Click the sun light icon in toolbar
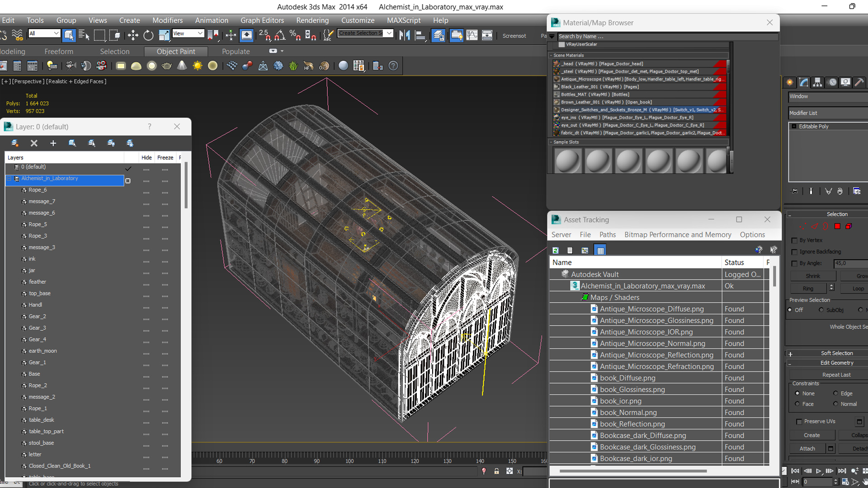Viewport: 868px width, 488px height. 198,66
